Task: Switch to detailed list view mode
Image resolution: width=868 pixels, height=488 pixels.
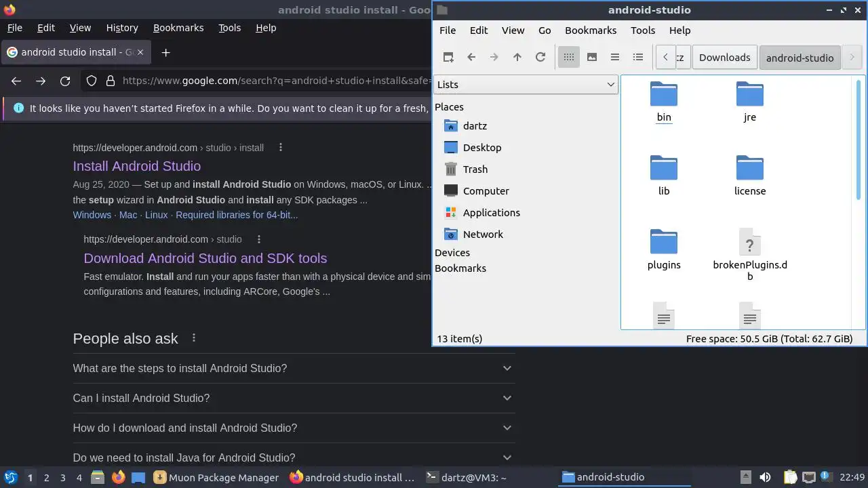Action: 638,58
